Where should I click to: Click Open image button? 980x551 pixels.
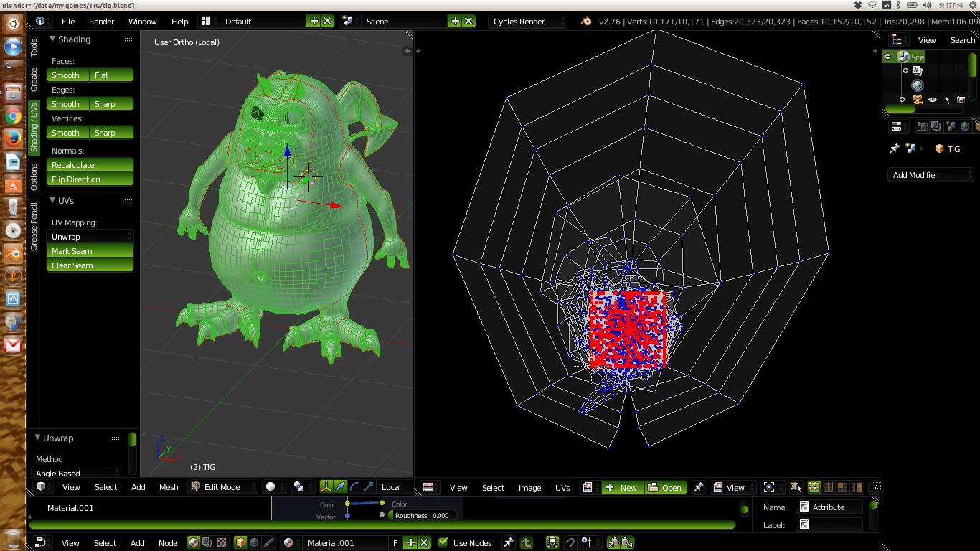pos(666,487)
